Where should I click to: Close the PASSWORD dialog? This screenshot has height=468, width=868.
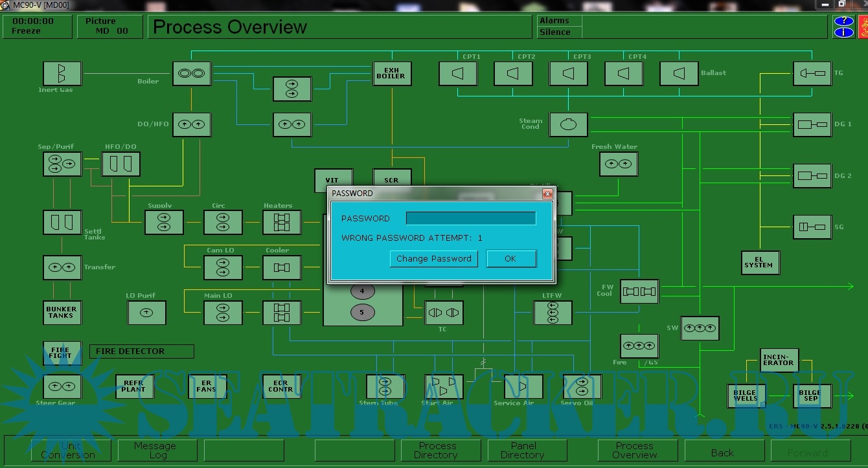coord(547,194)
